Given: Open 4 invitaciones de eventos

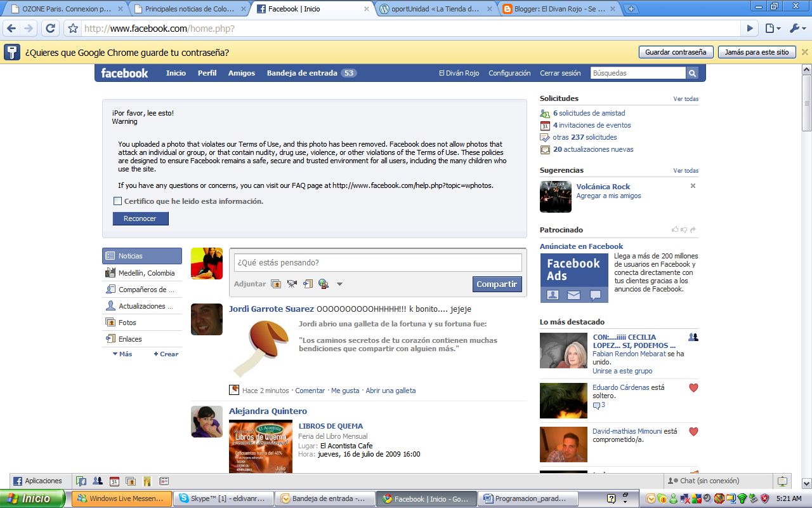Looking at the screenshot, I should pos(592,125).
